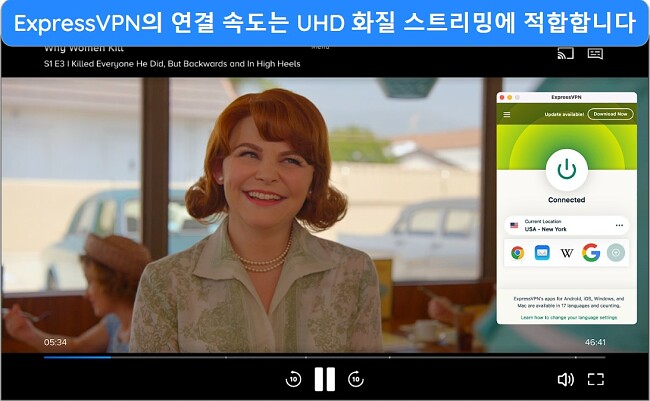Open Google shortcut in ExpressVPN
Screen dimensions: 650x401
[x=591, y=253]
